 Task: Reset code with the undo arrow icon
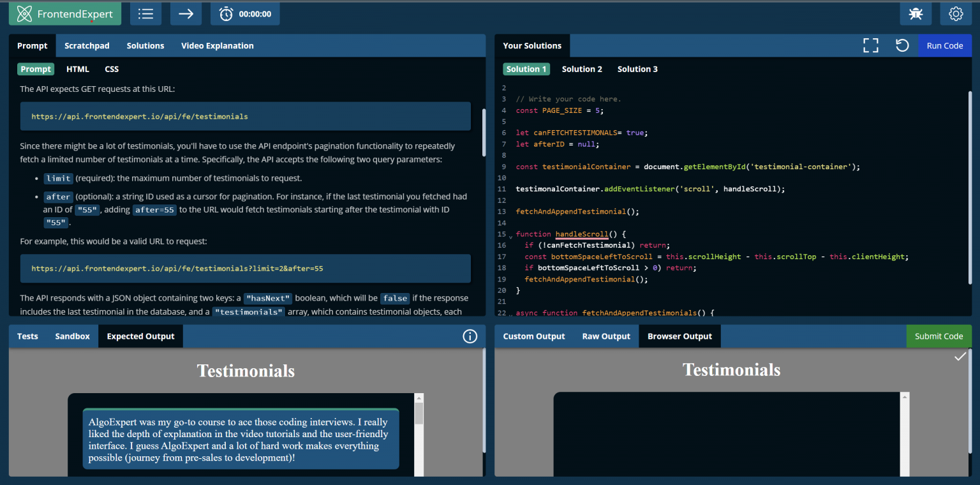tap(902, 45)
